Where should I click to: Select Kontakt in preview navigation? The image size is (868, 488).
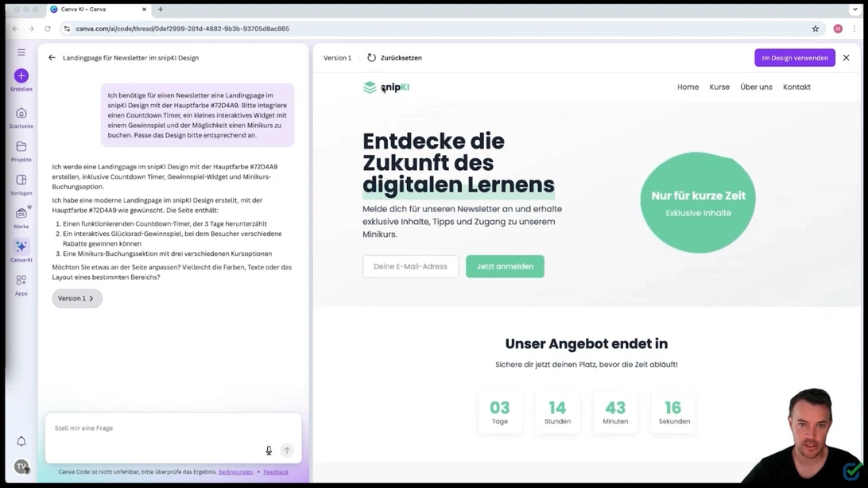coord(796,87)
